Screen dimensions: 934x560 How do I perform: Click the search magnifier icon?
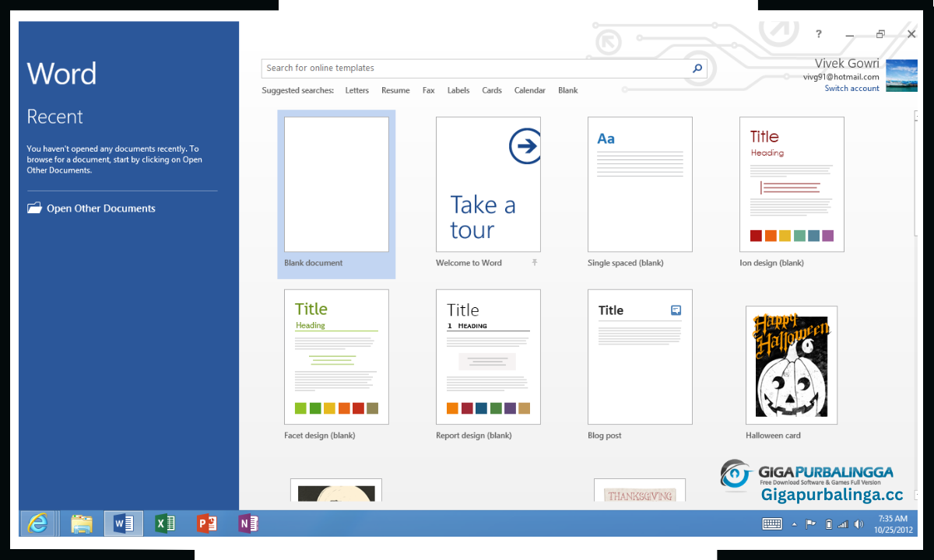pos(697,68)
